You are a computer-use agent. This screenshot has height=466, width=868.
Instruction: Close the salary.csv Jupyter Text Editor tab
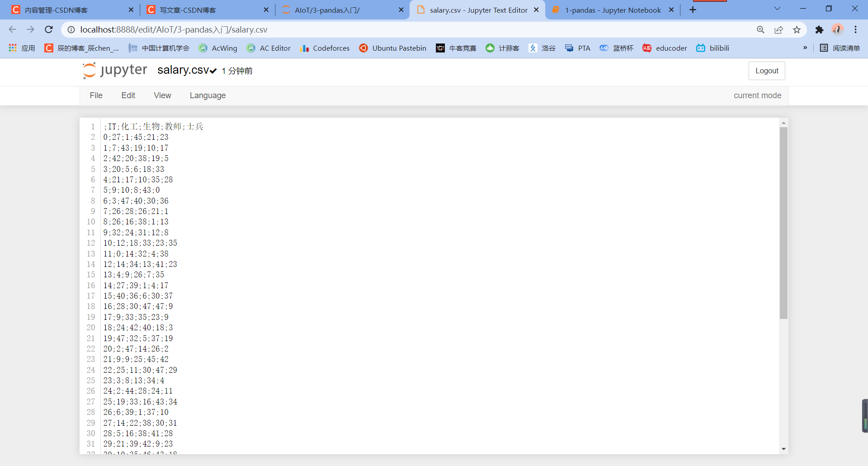536,10
